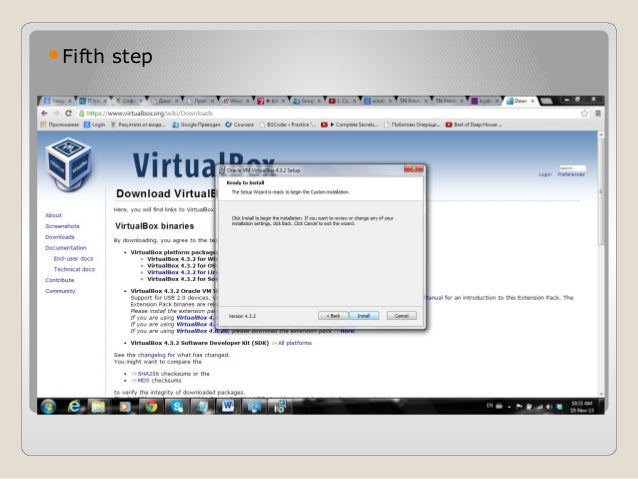Open Skype from the taskbar

coord(177,407)
